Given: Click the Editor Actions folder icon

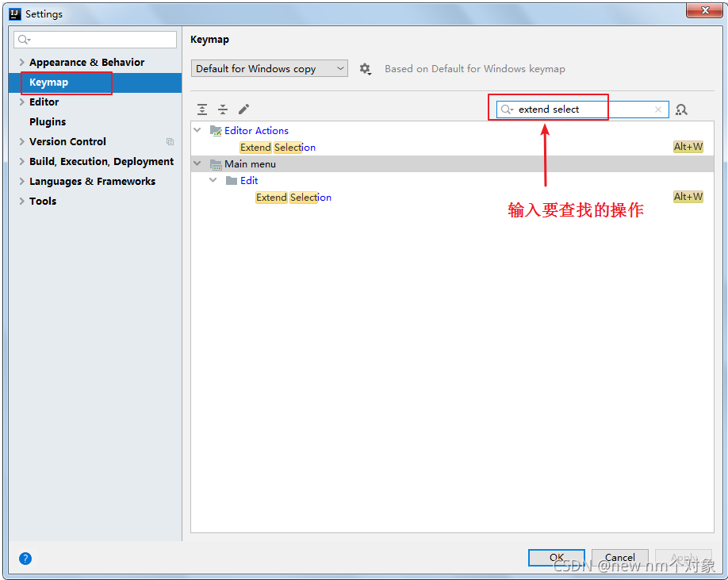Looking at the screenshot, I should tap(216, 130).
